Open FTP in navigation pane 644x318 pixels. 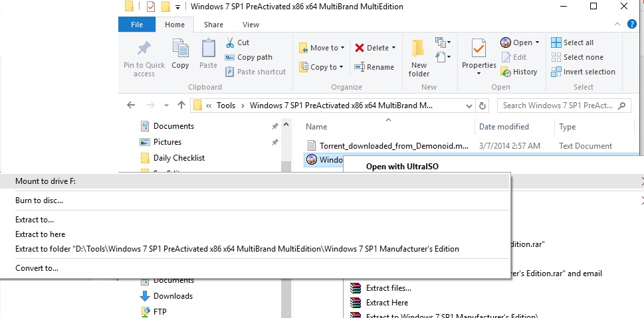[x=160, y=312]
